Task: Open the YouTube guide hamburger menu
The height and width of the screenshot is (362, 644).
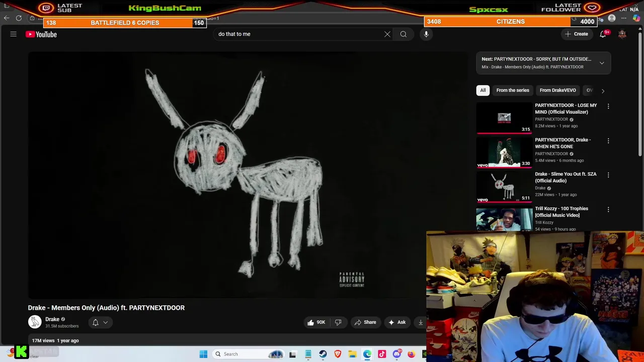Action: tap(14, 34)
